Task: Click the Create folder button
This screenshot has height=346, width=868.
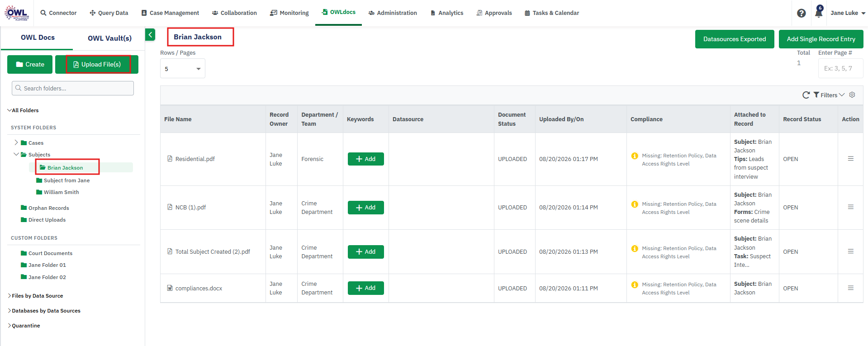Action: click(30, 64)
